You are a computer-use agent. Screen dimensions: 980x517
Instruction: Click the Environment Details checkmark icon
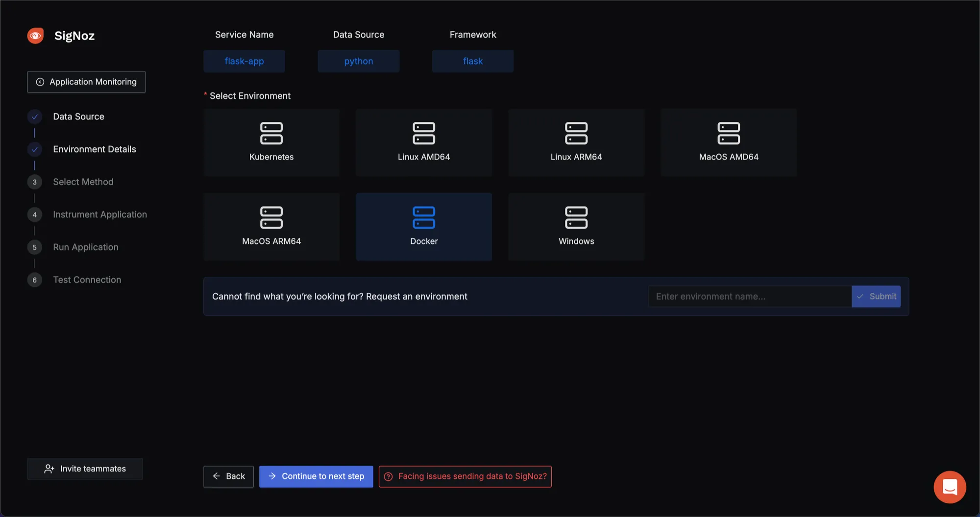[x=34, y=149]
